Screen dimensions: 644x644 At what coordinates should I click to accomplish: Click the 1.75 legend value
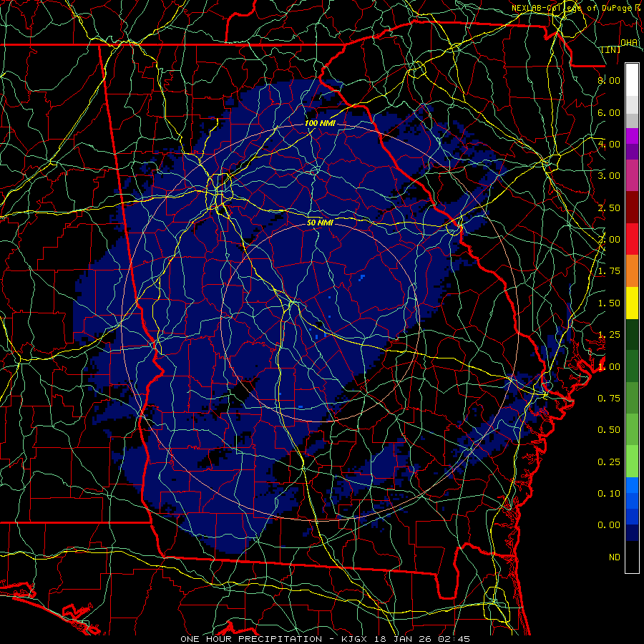tap(609, 271)
